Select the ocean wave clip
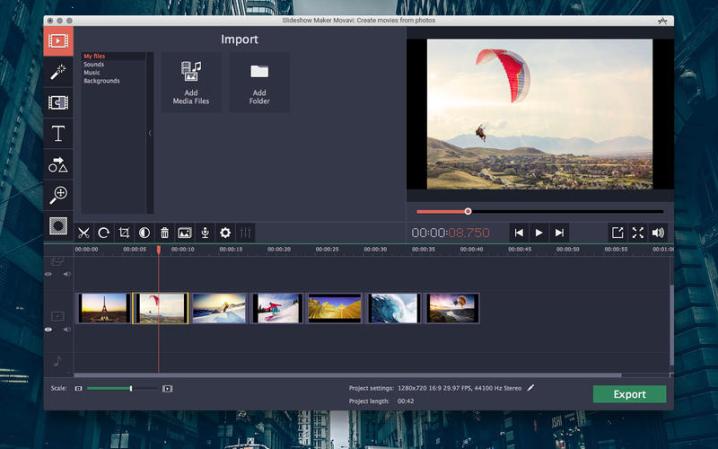718x449 pixels. (393, 308)
